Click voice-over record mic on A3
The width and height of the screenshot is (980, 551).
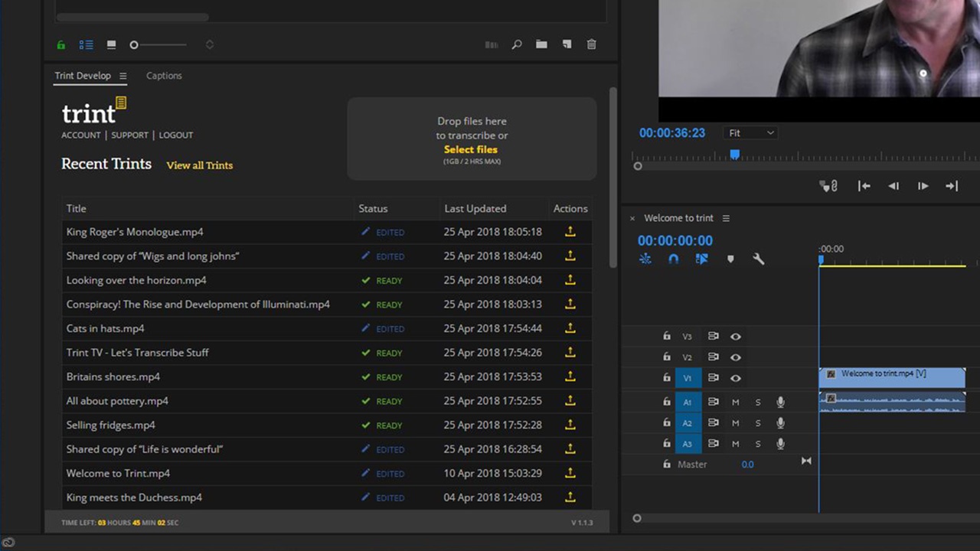point(780,443)
